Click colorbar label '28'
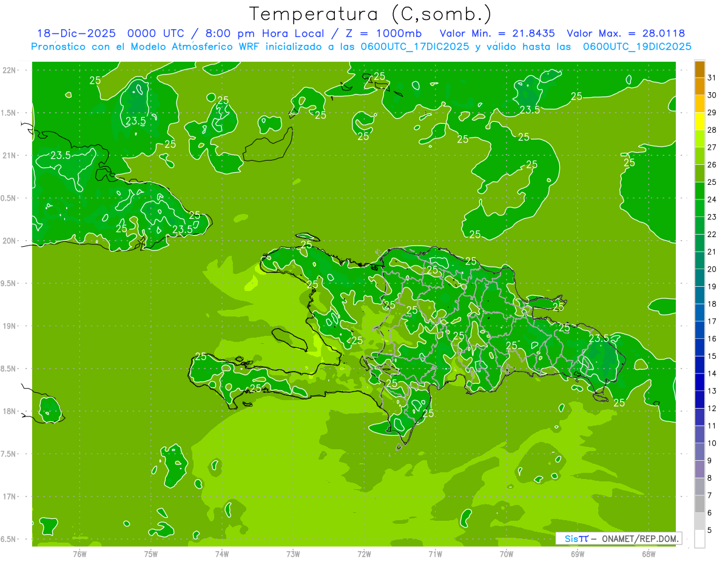Image resolution: width=728 pixels, height=562 pixels. click(x=712, y=130)
